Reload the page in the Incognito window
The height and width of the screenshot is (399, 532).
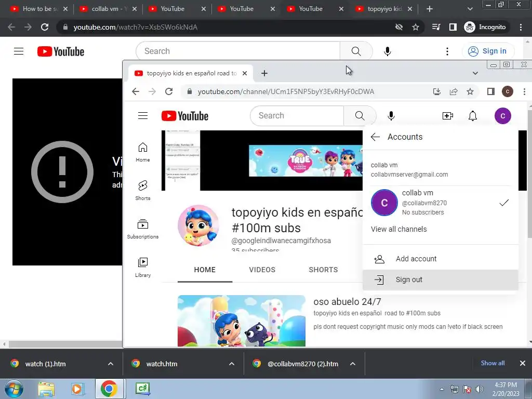(x=45, y=27)
